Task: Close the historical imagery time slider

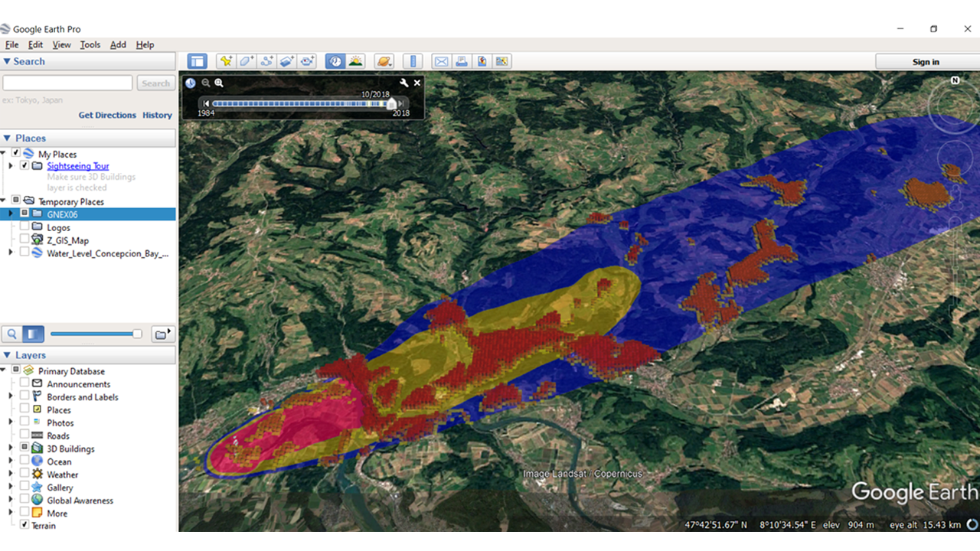Action: 417,83
